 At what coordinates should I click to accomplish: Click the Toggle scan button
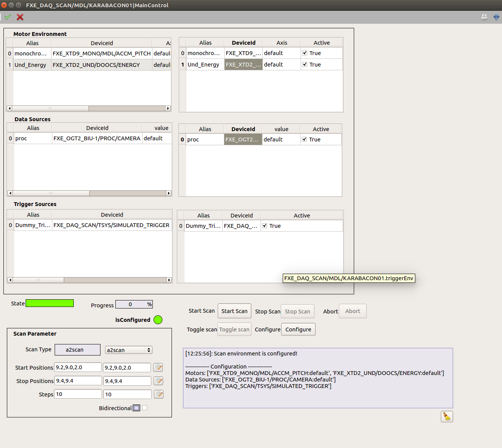(234, 330)
